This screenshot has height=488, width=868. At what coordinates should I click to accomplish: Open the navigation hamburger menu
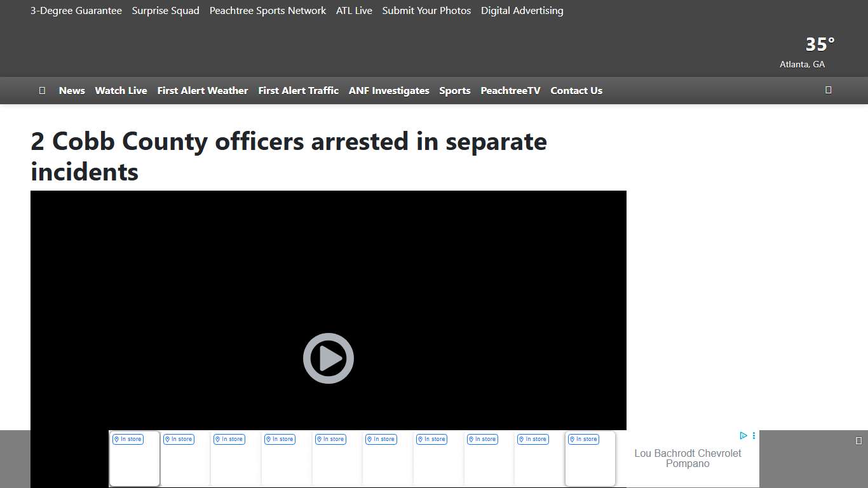pyautogui.click(x=42, y=90)
